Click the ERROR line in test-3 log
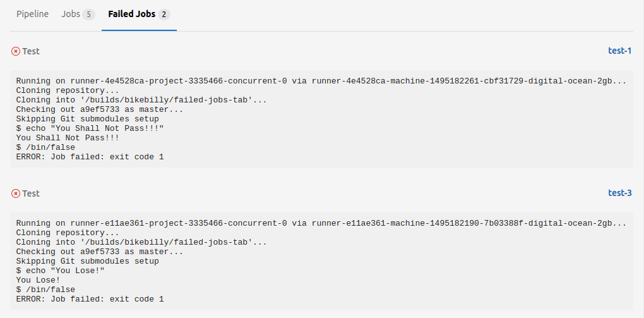The height and width of the screenshot is (318, 644). [90, 299]
